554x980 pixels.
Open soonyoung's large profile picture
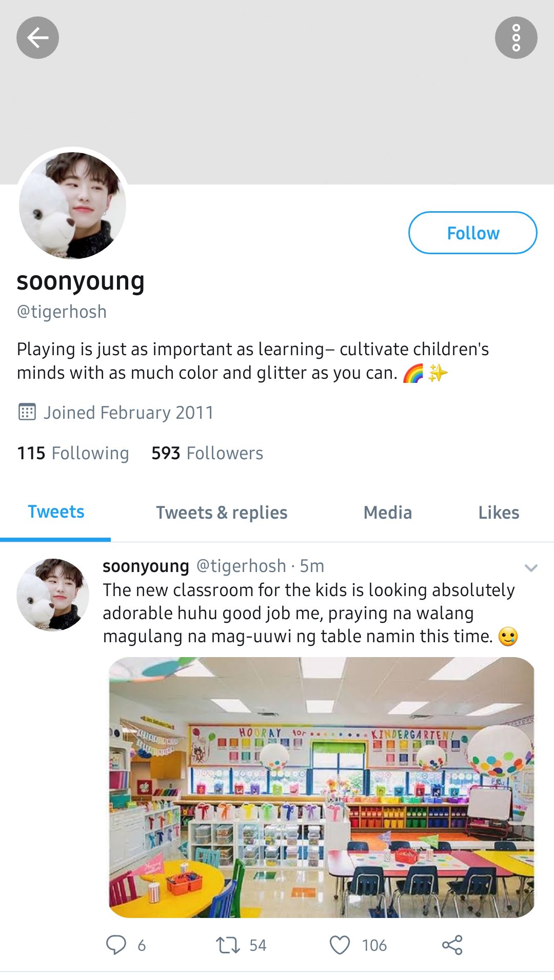(72, 205)
